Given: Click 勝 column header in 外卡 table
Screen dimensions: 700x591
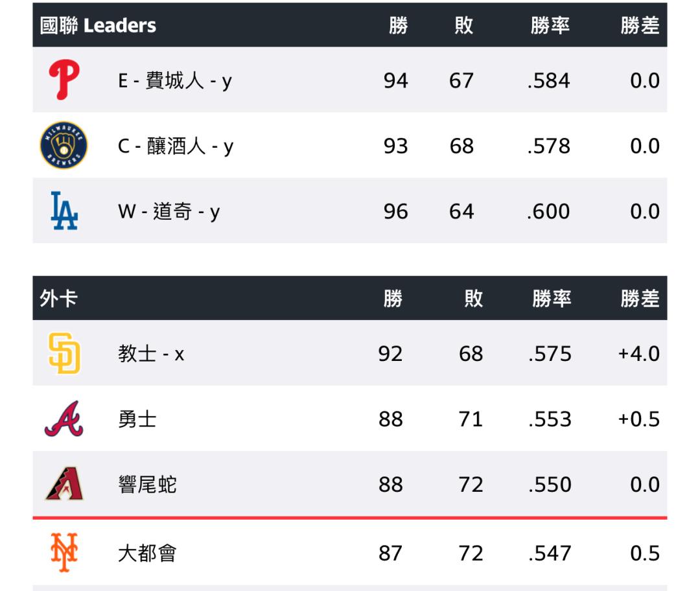Looking at the screenshot, I should coord(393,298).
